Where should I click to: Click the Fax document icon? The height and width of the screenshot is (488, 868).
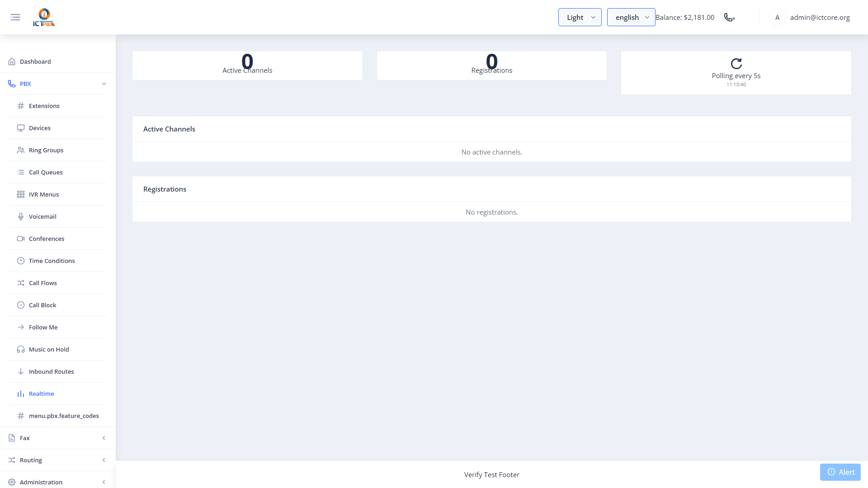coord(12,438)
